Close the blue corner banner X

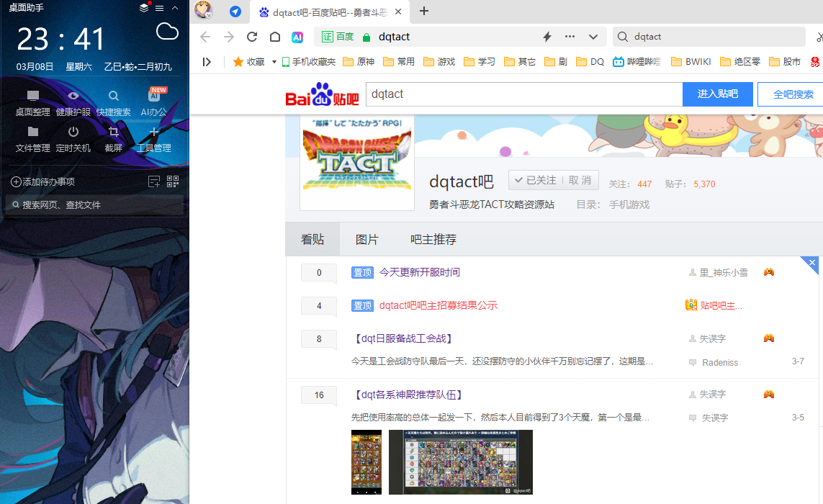(x=812, y=263)
